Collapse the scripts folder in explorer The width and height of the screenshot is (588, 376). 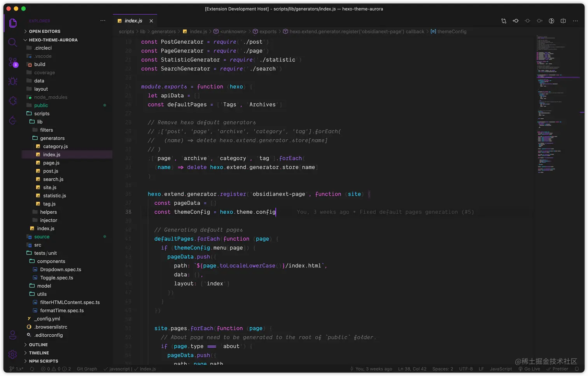(x=42, y=114)
